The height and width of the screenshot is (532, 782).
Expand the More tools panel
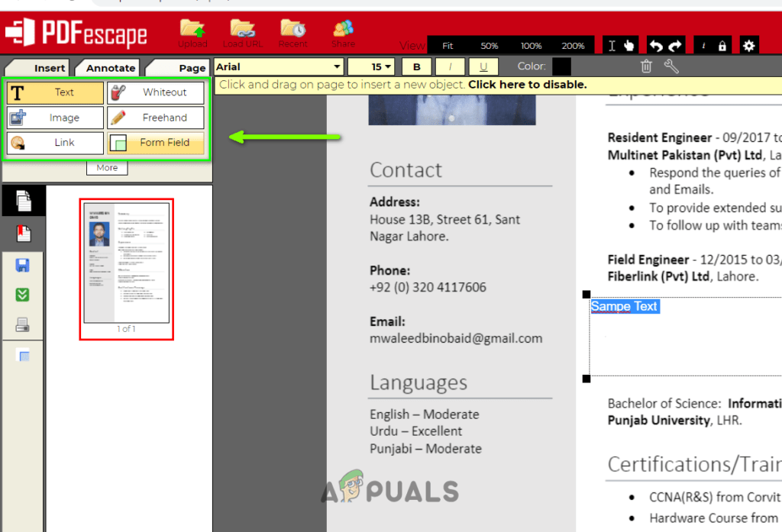click(x=106, y=167)
